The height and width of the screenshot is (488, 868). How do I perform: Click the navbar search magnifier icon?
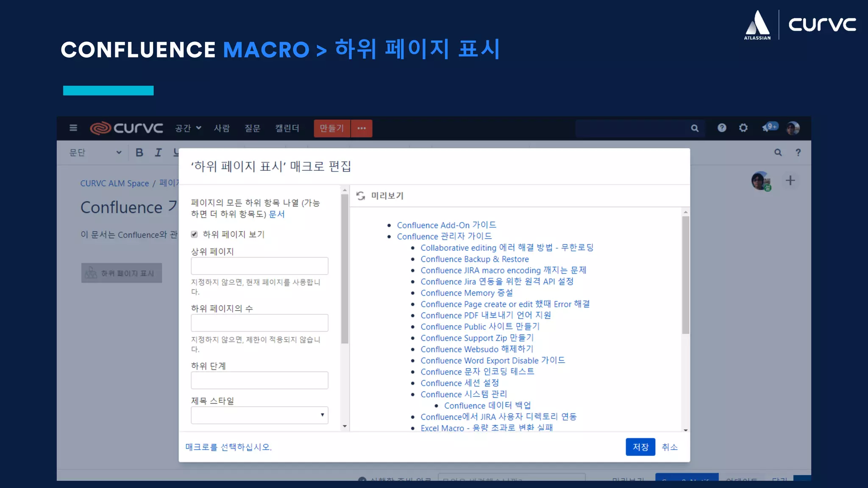[x=695, y=128]
